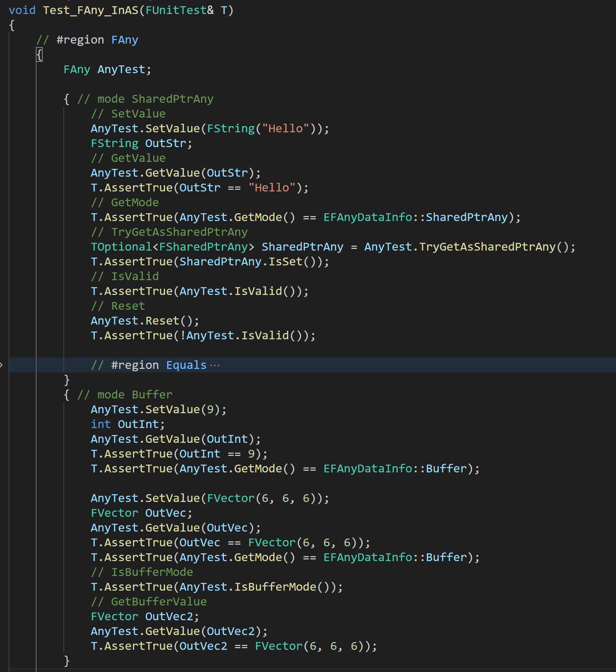Click the '// GetValue' comment
616x672 pixels.
(x=128, y=158)
